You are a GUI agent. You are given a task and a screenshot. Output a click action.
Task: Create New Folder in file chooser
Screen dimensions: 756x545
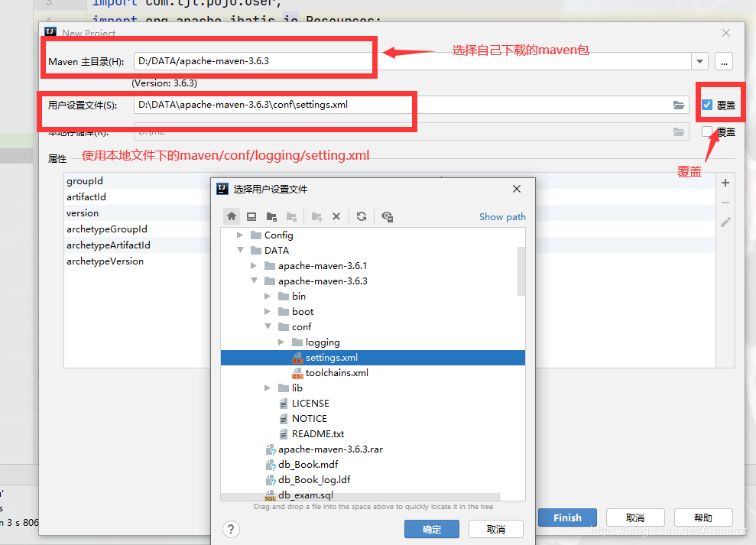point(316,216)
